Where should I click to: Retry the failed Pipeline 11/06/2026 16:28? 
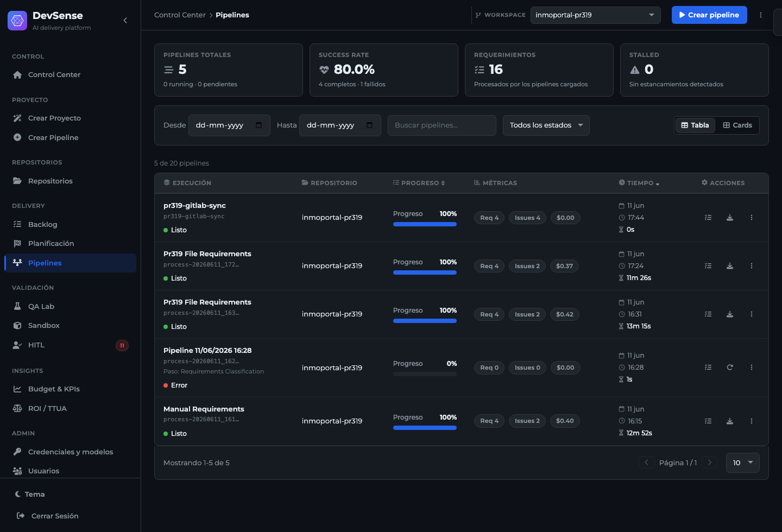tap(730, 368)
